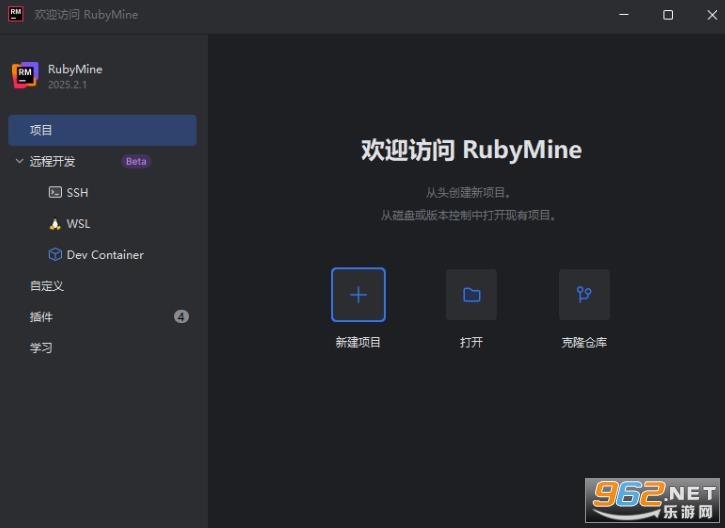Screen dimensions: 725x528
Task: Click the Dev Container cube icon
Action: point(55,255)
